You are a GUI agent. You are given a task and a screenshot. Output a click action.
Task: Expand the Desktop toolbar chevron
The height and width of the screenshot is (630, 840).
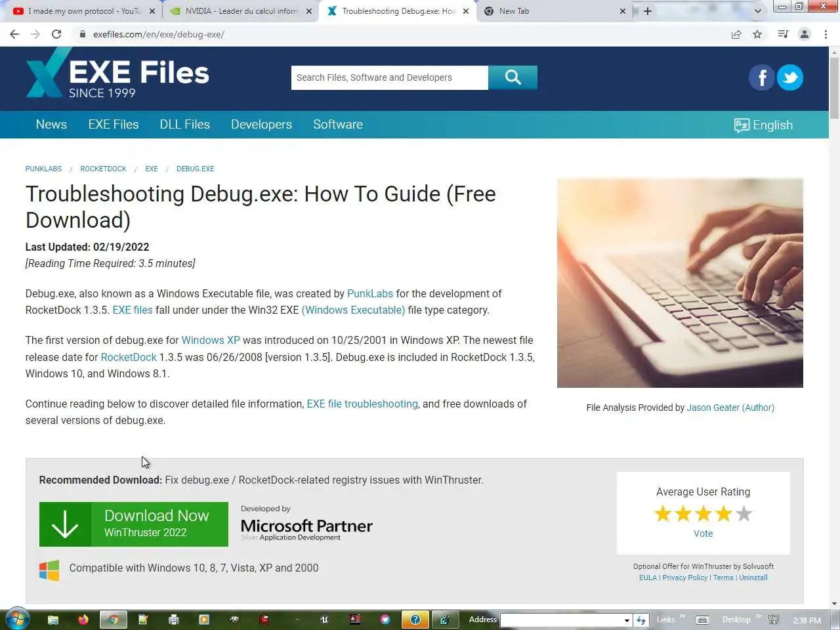[758, 616]
